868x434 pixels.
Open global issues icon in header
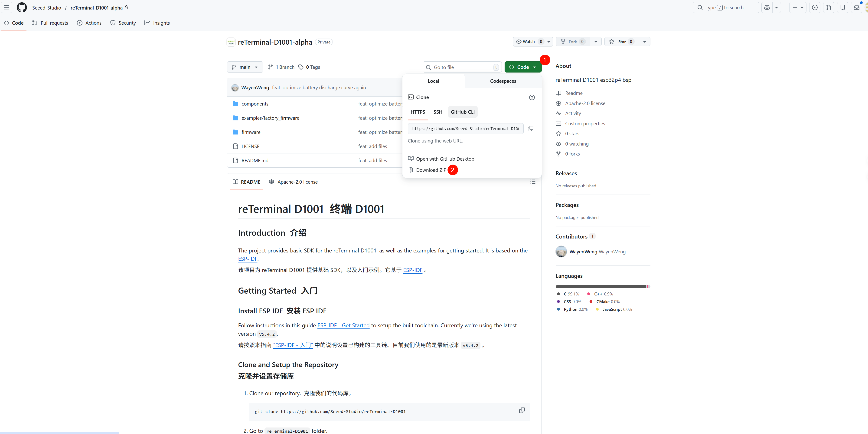pyautogui.click(x=814, y=7)
